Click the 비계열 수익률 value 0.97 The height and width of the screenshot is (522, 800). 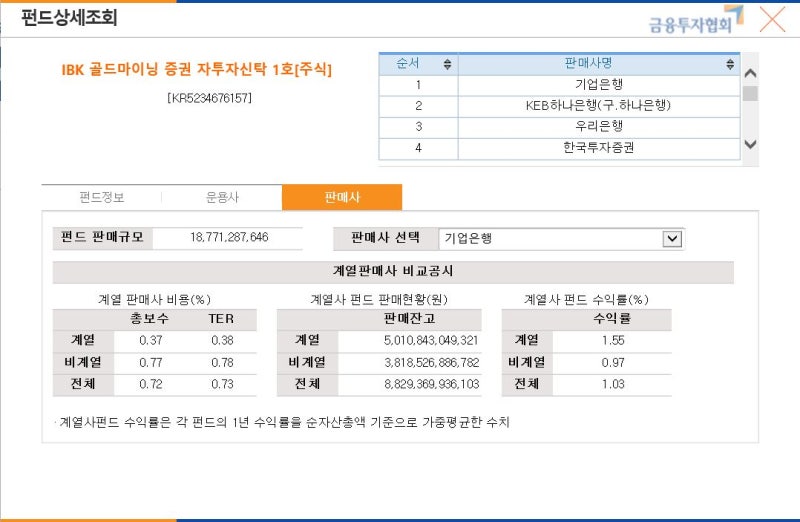coord(613,363)
